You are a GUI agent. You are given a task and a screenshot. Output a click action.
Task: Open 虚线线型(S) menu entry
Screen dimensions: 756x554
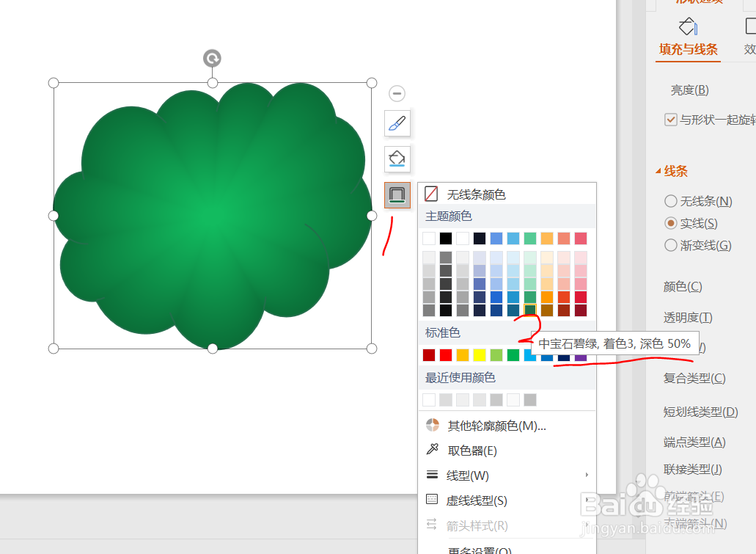pos(507,500)
